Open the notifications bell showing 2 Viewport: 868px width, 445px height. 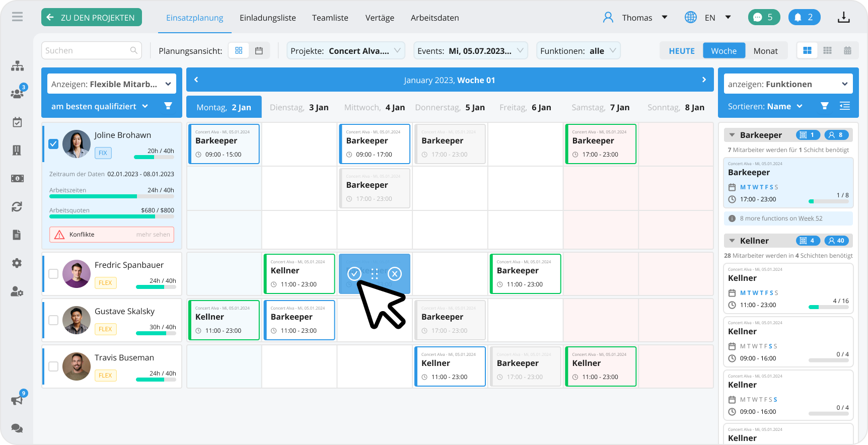[x=804, y=17]
